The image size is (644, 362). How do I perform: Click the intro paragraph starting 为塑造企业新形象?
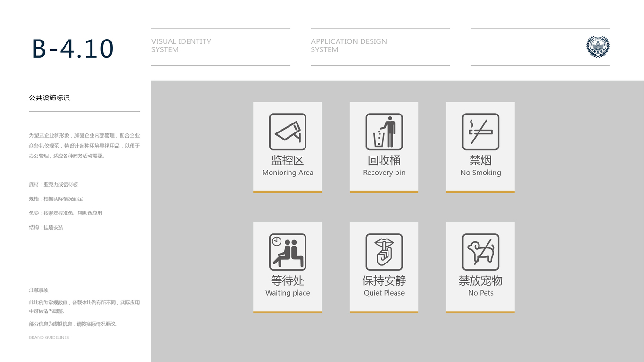pyautogui.click(x=84, y=146)
